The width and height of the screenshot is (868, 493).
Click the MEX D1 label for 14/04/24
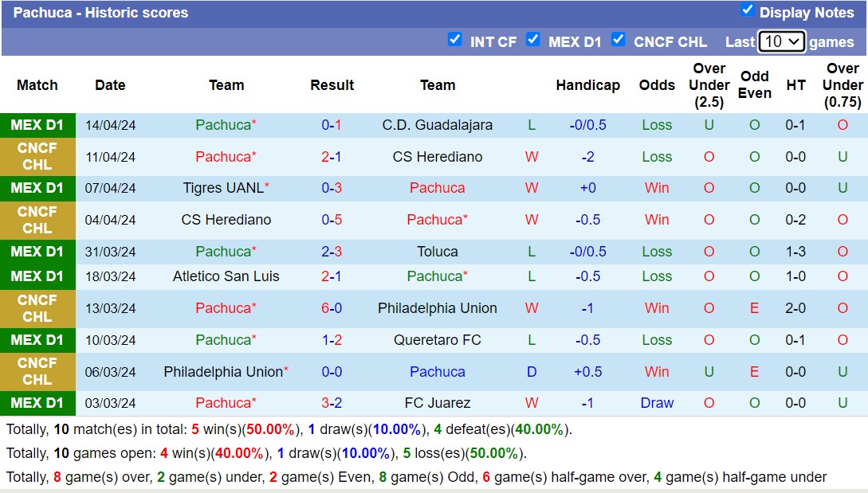(x=37, y=125)
